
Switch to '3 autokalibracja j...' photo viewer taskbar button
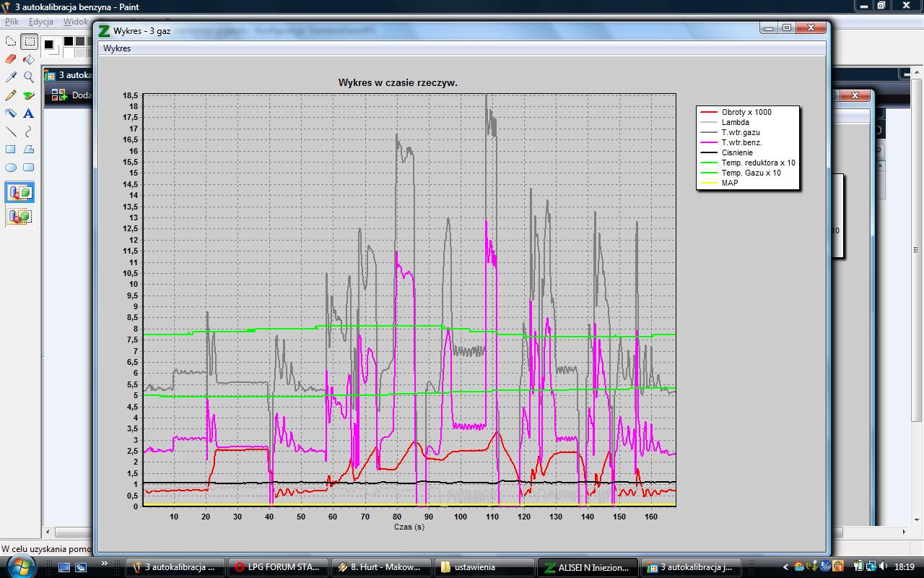pyautogui.click(x=691, y=567)
